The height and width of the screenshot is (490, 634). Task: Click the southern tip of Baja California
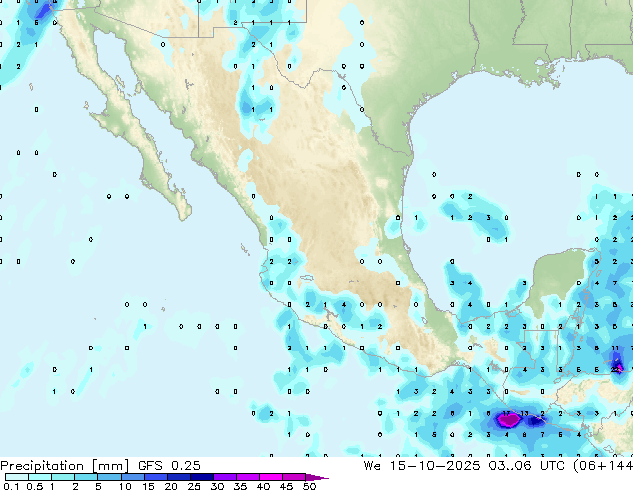click(x=184, y=213)
